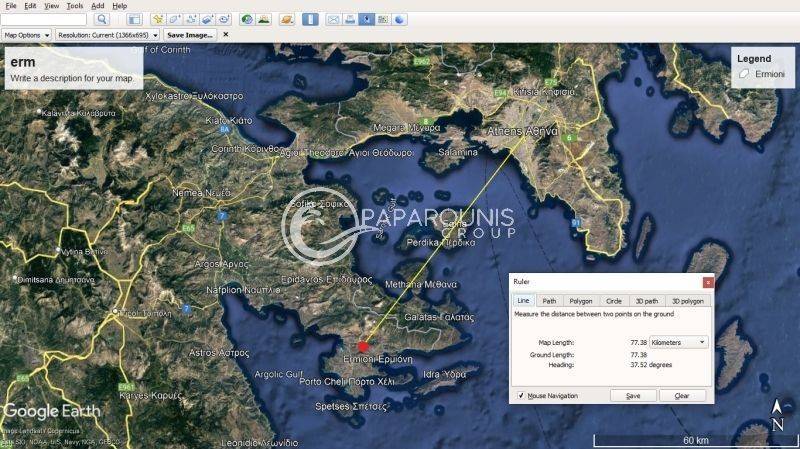Click the Add Image Overlay icon
800x449 pixels.
pos(207,19)
